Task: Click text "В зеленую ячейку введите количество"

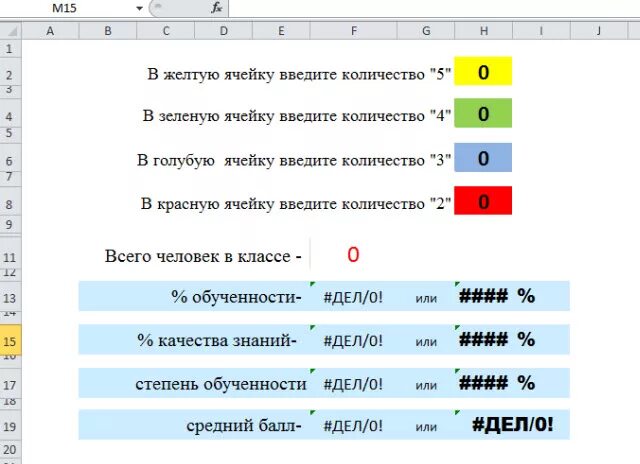Action: [x=284, y=116]
